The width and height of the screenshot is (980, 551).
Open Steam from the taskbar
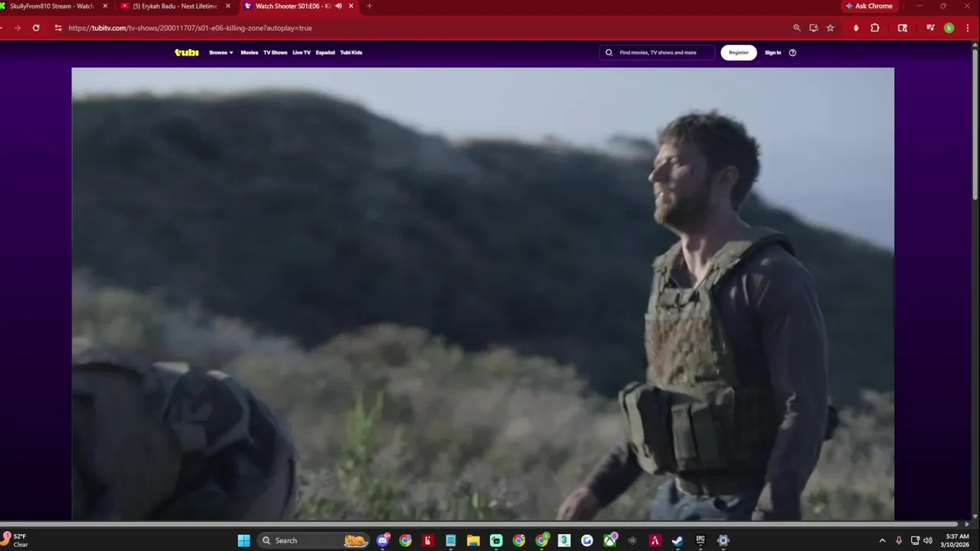pos(678,540)
